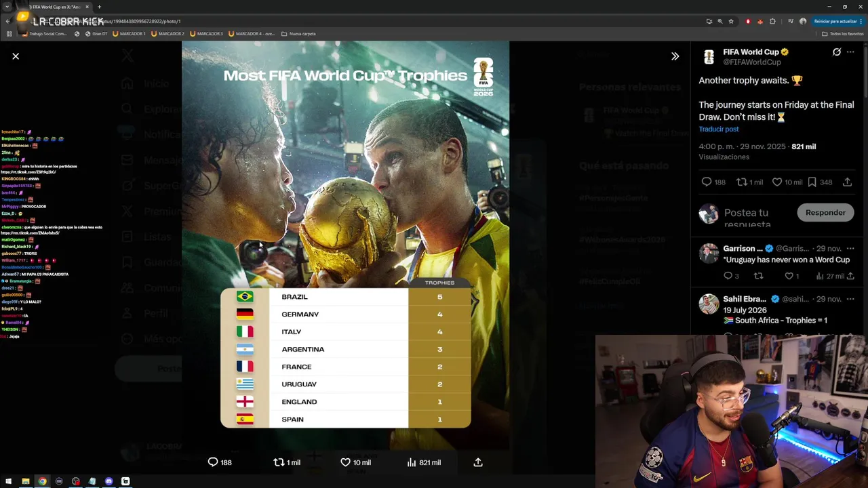Open the Chrome profile avatar
868x488 pixels.
coord(803,21)
